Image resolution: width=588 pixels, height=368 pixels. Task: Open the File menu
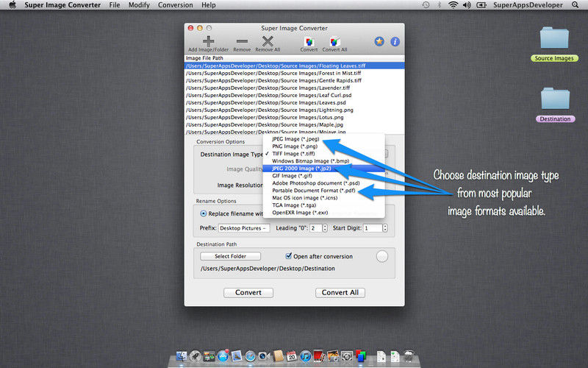[x=115, y=5]
